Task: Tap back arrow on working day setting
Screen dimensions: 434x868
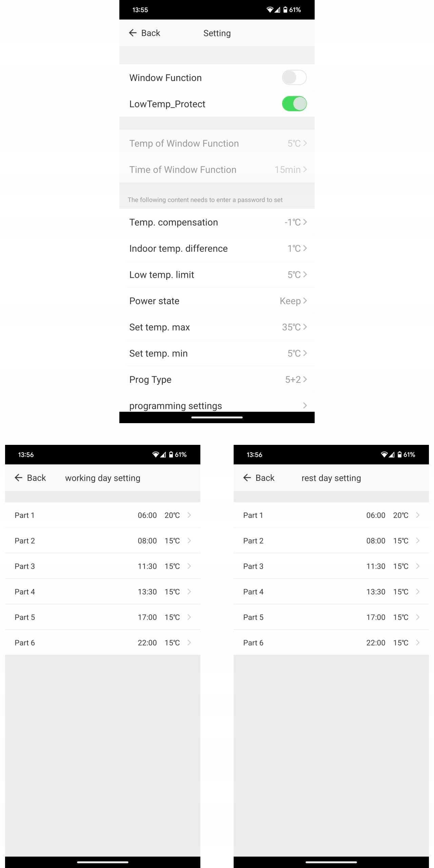Action: click(x=19, y=478)
